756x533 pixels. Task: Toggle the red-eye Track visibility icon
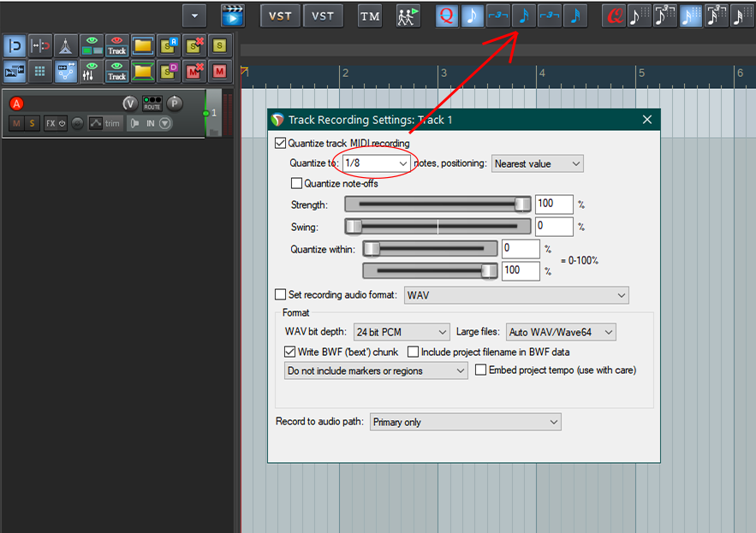pyautogui.click(x=116, y=46)
